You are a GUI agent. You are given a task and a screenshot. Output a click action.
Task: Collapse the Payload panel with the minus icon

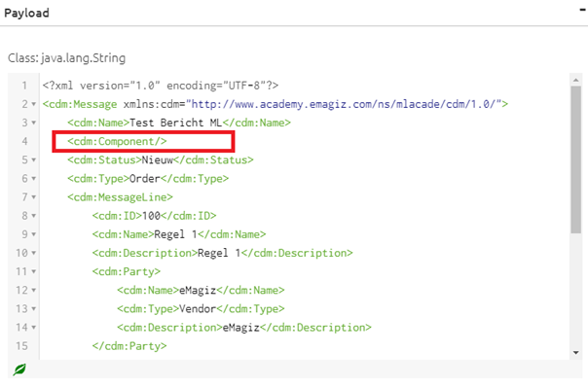tap(582, 10)
